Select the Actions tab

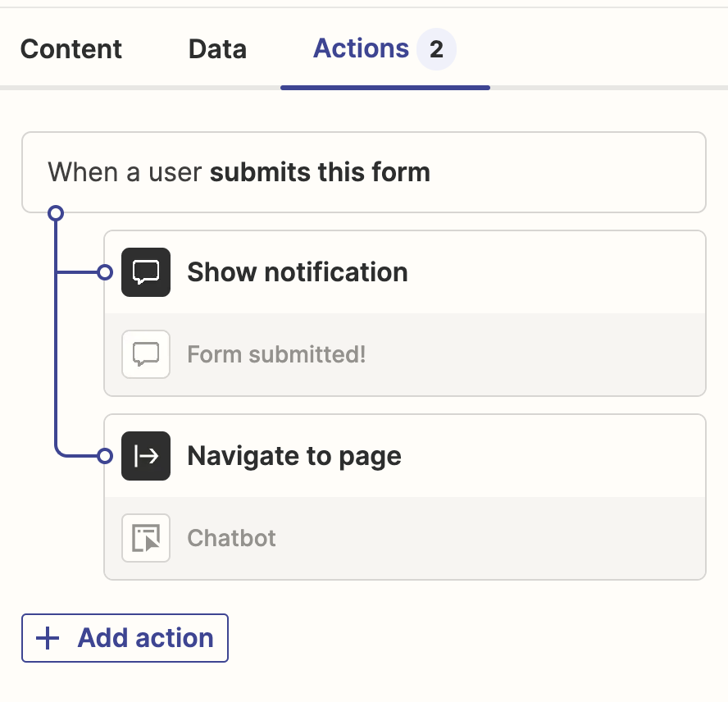[361, 49]
